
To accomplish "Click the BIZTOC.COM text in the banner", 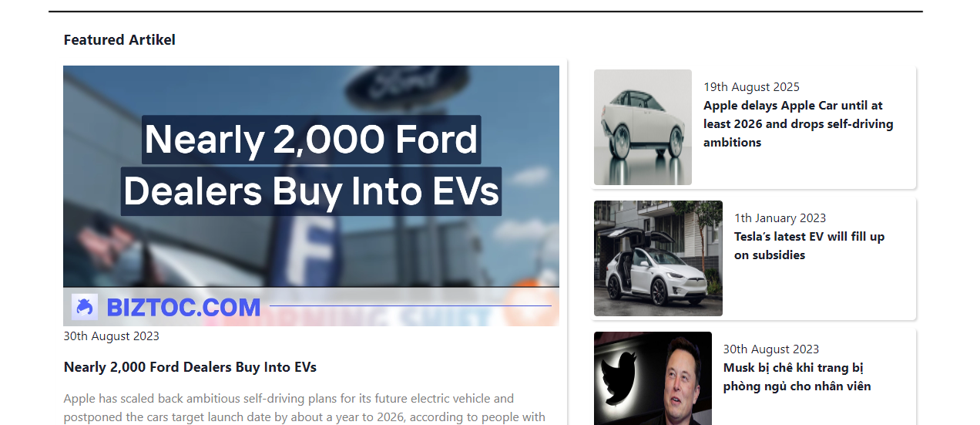I will (183, 307).
